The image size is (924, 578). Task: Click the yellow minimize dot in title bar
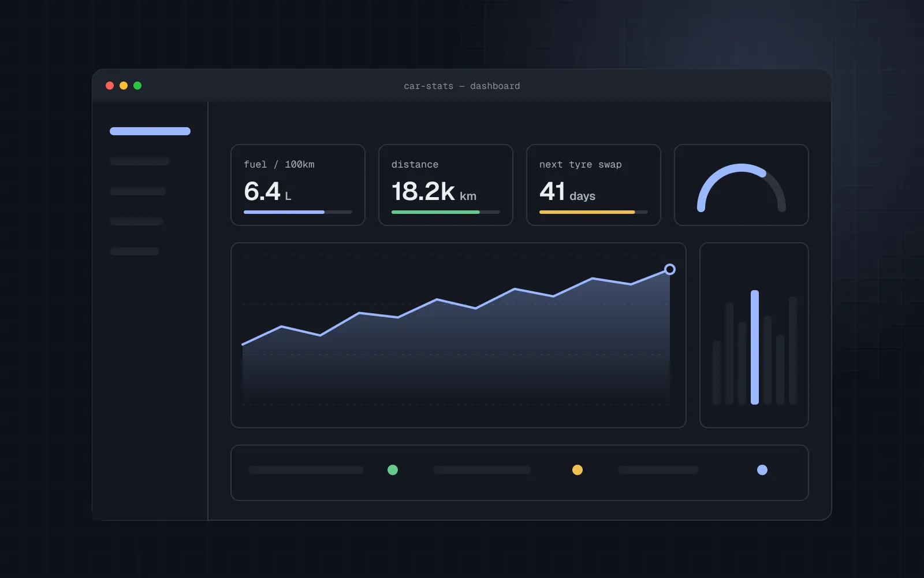[x=124, y=86]
